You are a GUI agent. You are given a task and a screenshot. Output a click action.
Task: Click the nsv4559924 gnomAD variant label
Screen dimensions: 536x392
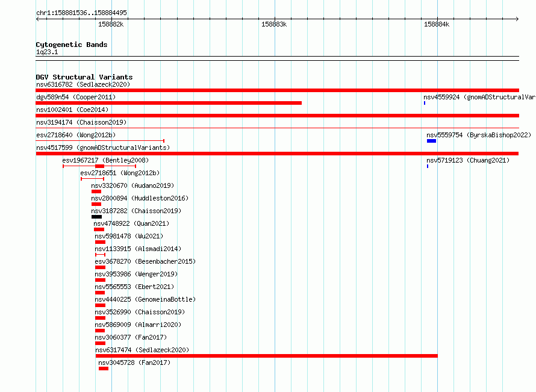pyautogui.click(x=479, y=97)
